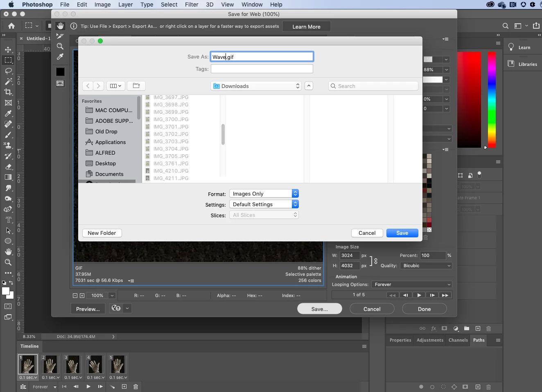Viewport: 542px width, 392px height.
Task: Switch to the Properties tab
Action: tap(400, 340)
